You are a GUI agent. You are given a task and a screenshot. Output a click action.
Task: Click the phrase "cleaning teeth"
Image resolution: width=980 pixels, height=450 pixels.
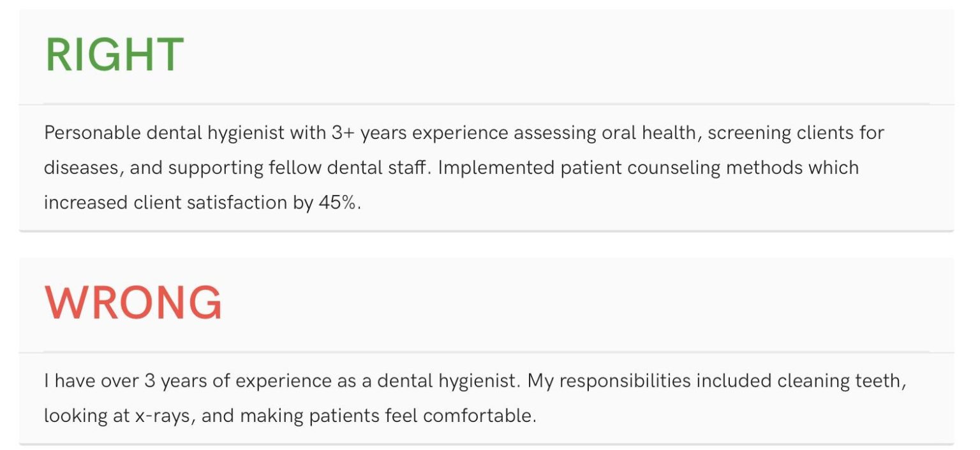click(841, 381)
